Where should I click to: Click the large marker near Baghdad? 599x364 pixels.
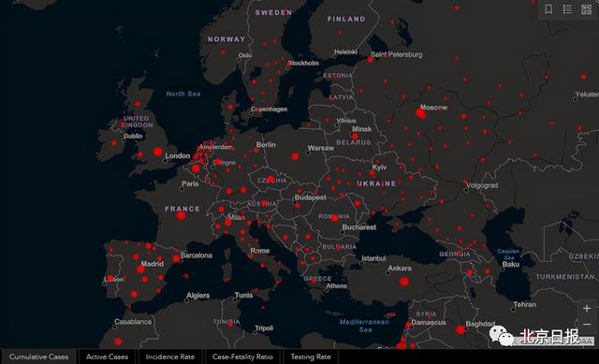point(460,329)
